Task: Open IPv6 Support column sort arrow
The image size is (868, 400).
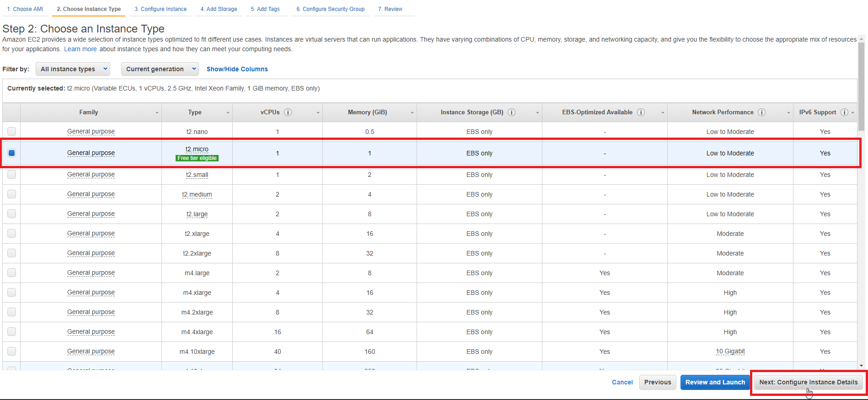Action: click(x=853, y=113)
